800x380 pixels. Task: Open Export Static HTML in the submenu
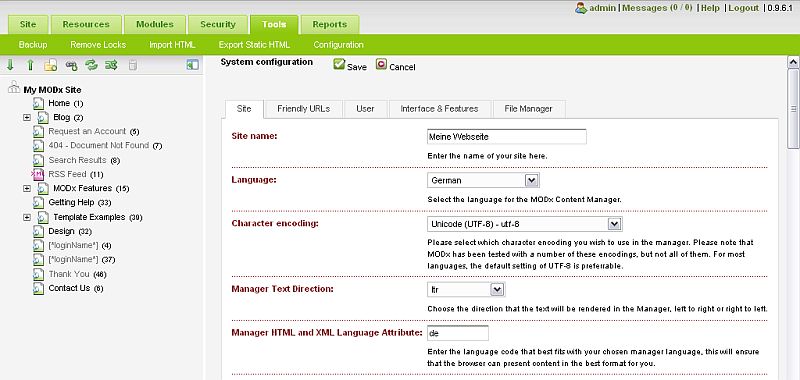254,45
